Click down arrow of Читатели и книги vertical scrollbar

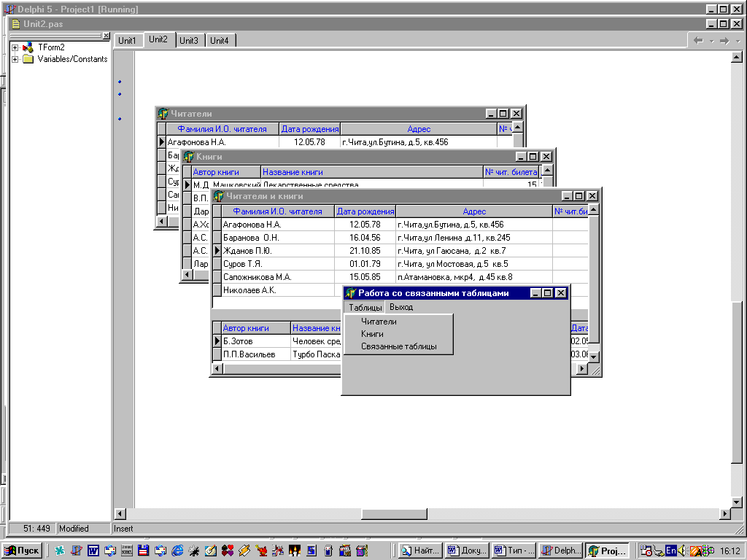(x=594, y=357)
